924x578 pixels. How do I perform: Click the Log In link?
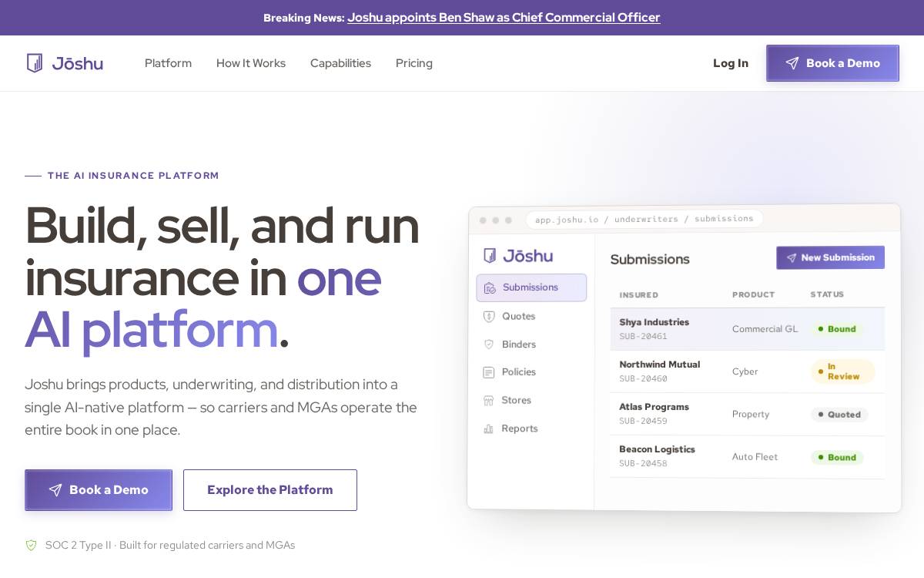click(x=731, y=63)
